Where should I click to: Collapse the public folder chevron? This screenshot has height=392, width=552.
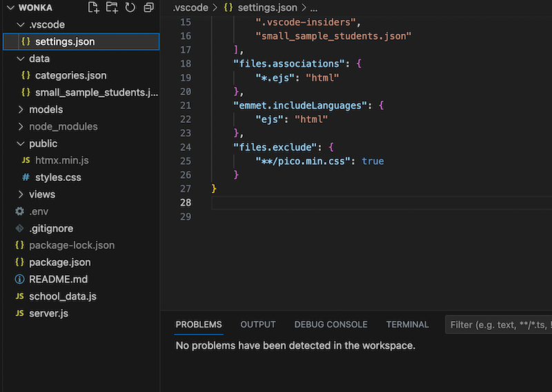point(21,144)
